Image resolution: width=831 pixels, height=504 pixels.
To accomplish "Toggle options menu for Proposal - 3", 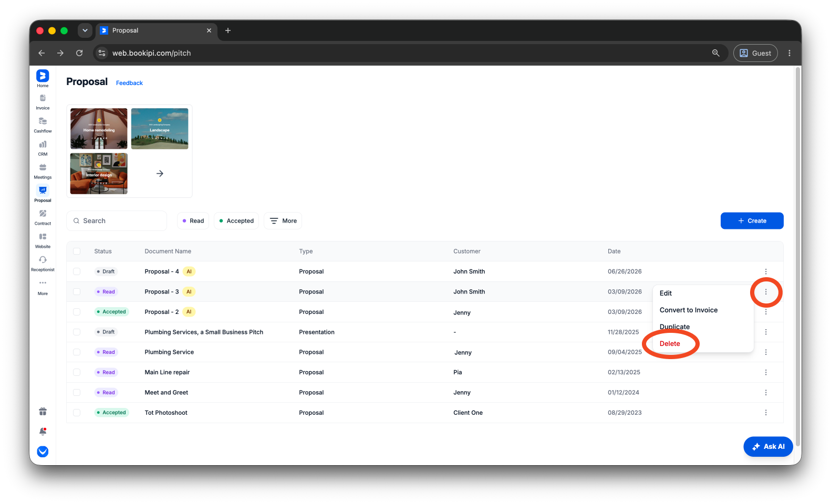I will coord(766,292).
